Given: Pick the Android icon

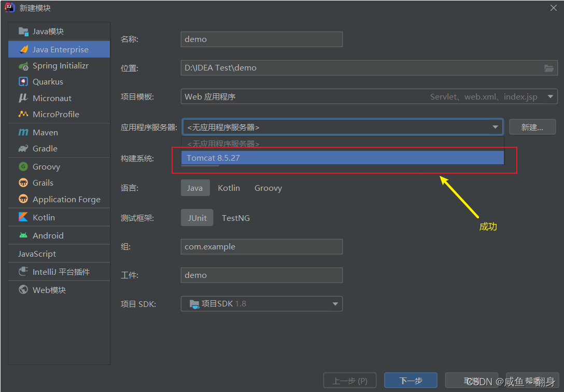Looking at the screenshot, I should 23,235.
